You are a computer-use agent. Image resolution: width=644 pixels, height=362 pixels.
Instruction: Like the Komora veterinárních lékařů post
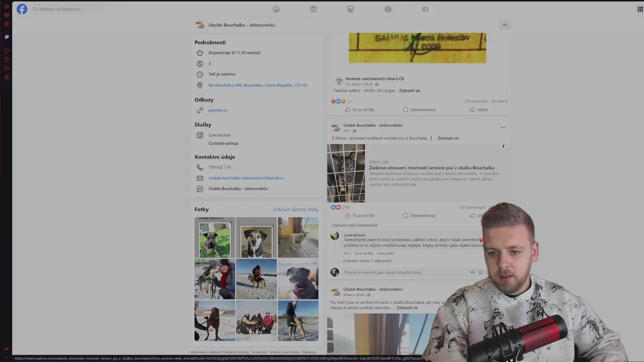point(360,110)
